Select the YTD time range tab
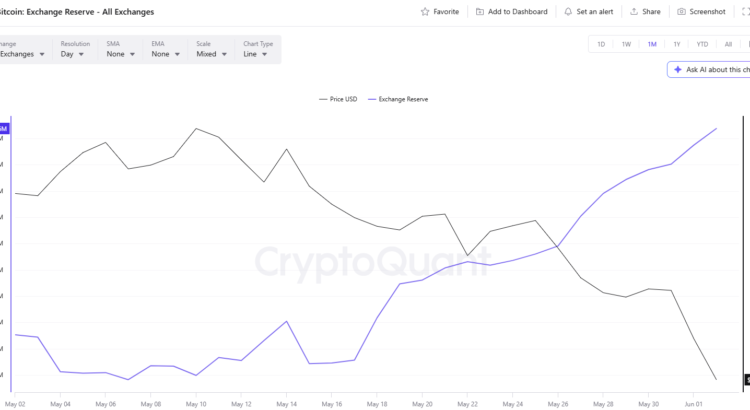Image resolution: width=750 pixels, height=410 pixels. (702, 44)
